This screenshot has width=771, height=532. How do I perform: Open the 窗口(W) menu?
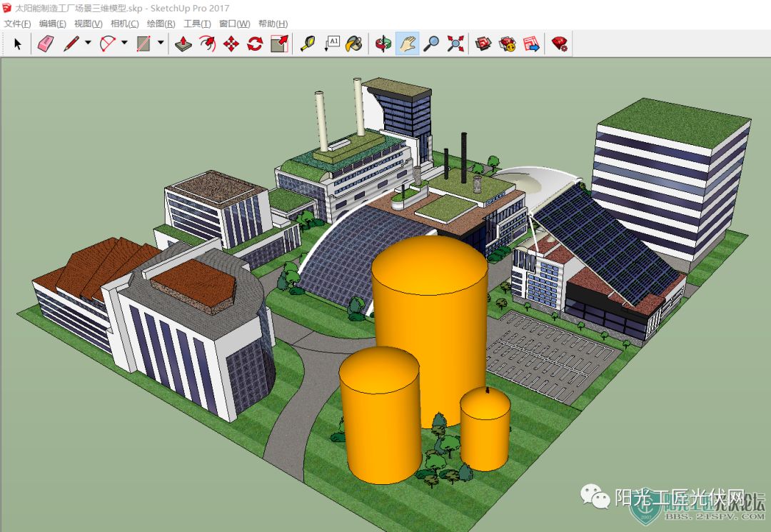234,24
